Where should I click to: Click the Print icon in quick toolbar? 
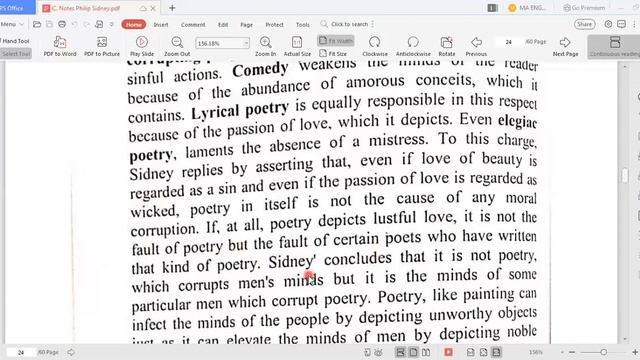tap(62, 24)
